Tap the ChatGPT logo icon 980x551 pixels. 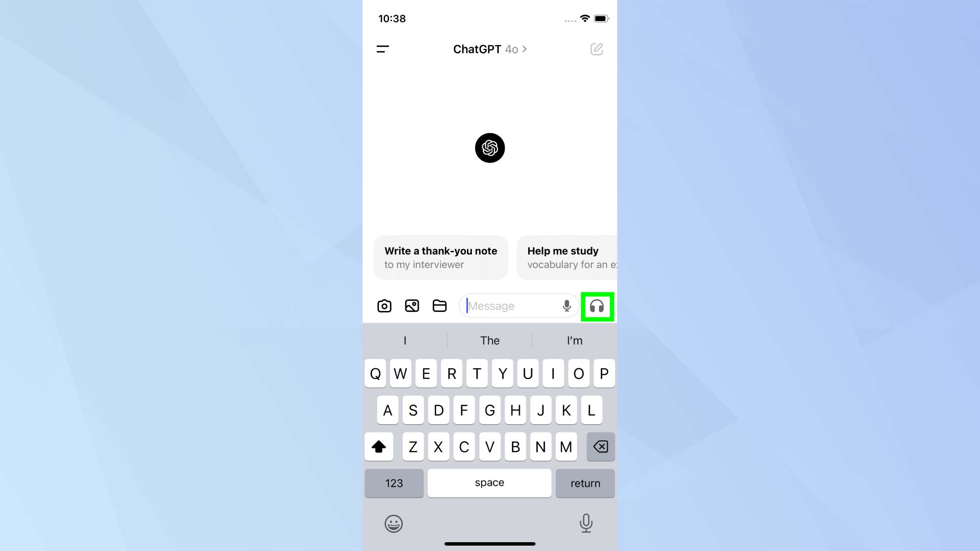[x=490, y=147]
